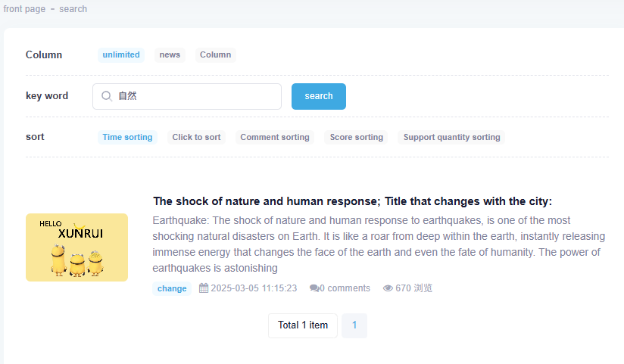Sort by Support quantity sorting
The height and width of the screenshot is (364, 624).
coord(451,137)
